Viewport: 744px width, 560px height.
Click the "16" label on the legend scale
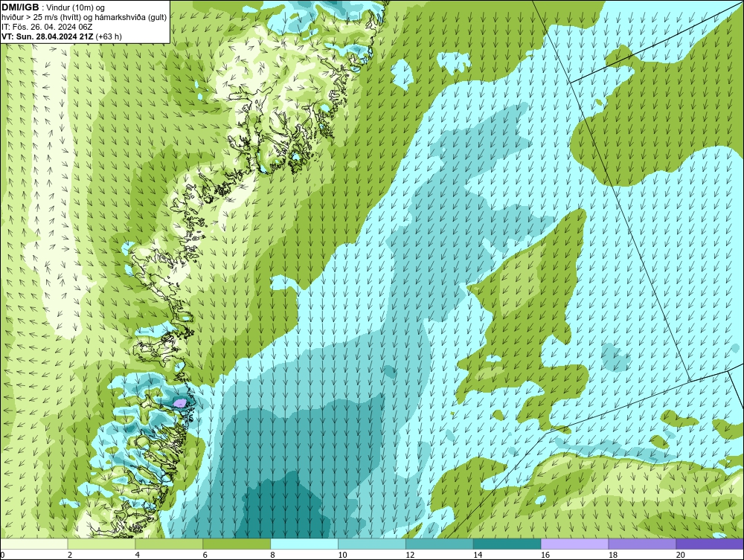click(x=545, y=555)
